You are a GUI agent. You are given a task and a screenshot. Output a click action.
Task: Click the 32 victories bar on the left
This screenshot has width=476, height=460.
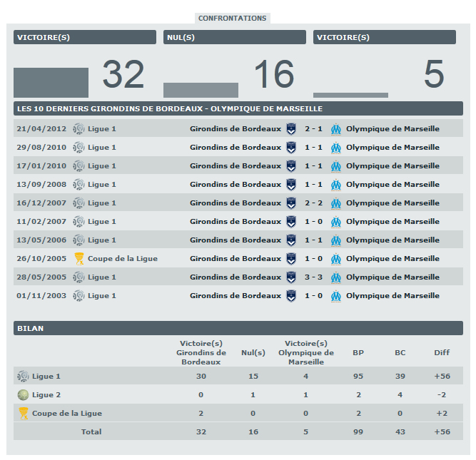click(51, 83)
